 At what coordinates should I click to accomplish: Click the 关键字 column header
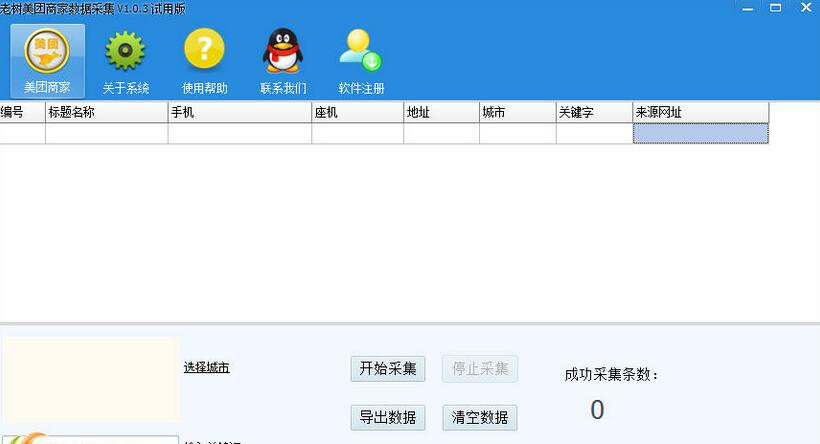[594, 112]
